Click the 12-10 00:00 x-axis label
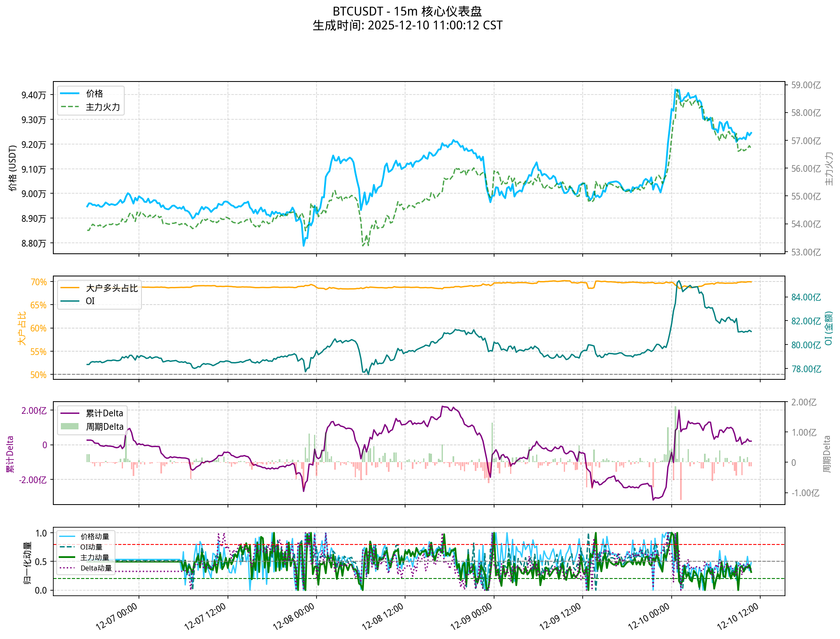This screenshot has height=639, width=840. [649, 616]
